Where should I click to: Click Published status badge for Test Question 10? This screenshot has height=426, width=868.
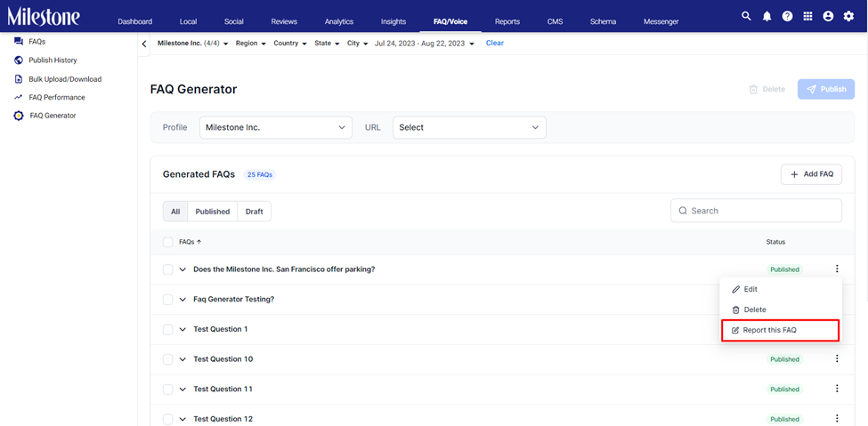point(784,359)
